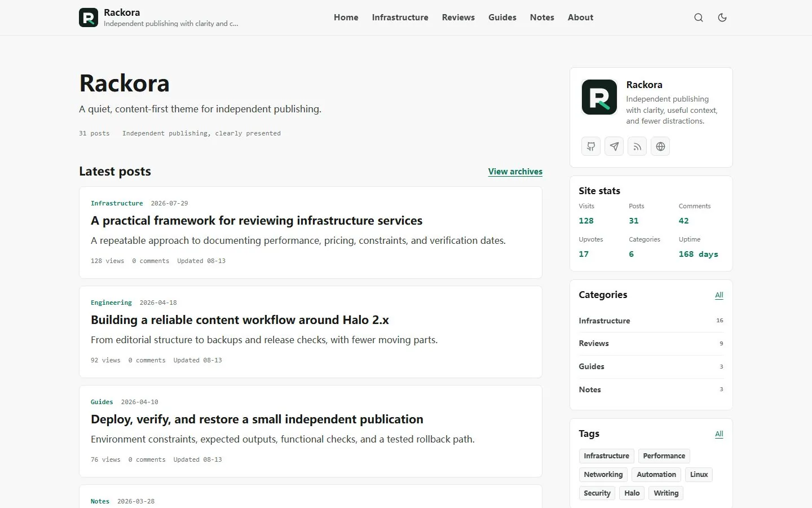This screenshot has height=508, width=812.
Task: Open the RSS feed icon
Action: (637, 147)
